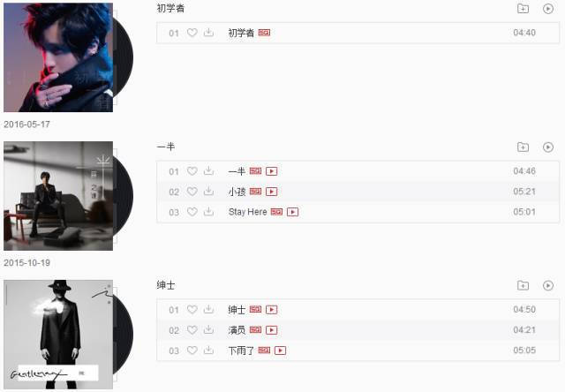Play the full 绅士 album
The image size is (565, 392).
coord(548,285)
